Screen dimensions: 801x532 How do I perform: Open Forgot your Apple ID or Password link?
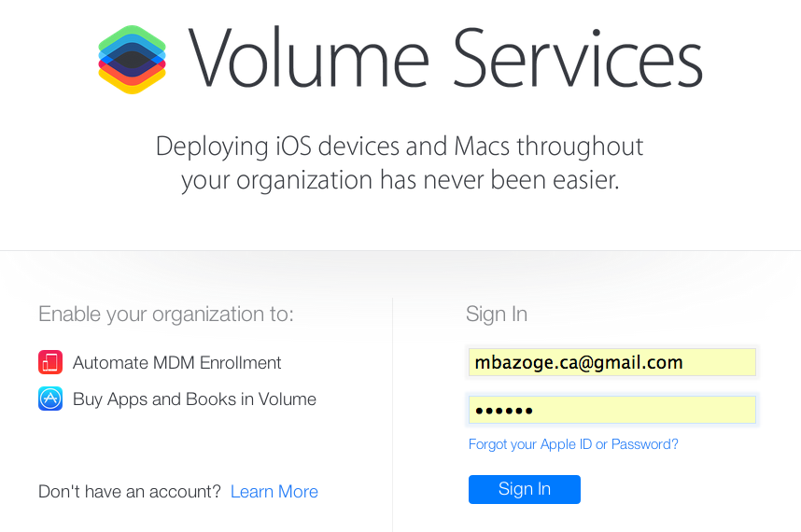[x=573, y=444]
